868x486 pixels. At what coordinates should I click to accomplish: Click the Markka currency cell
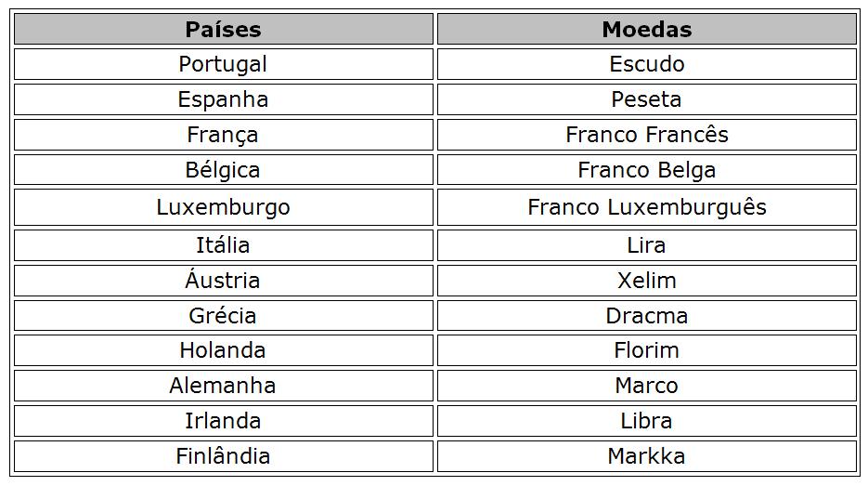646,456
